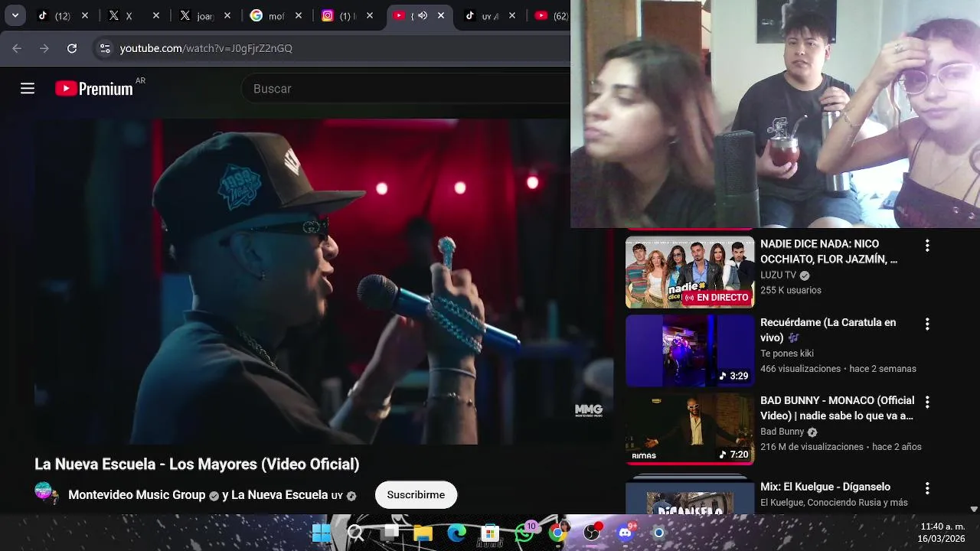Mute the playing YouTube tab speaker icon

point(422,15)
